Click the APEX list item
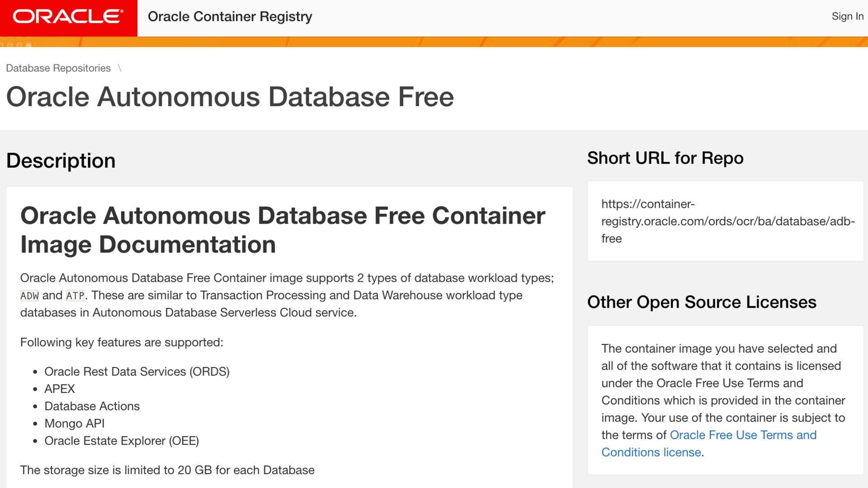The image size is (868, 488). (x=60, y=389)
